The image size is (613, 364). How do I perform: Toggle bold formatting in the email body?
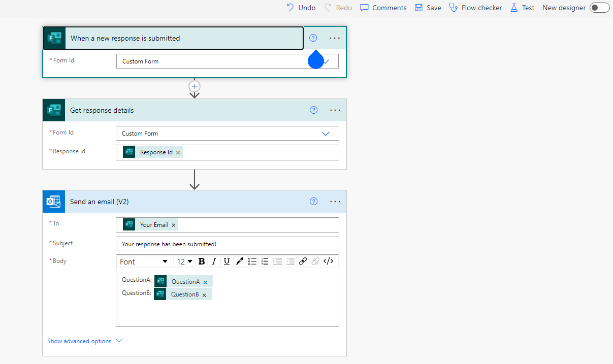(x=201, y=261)
